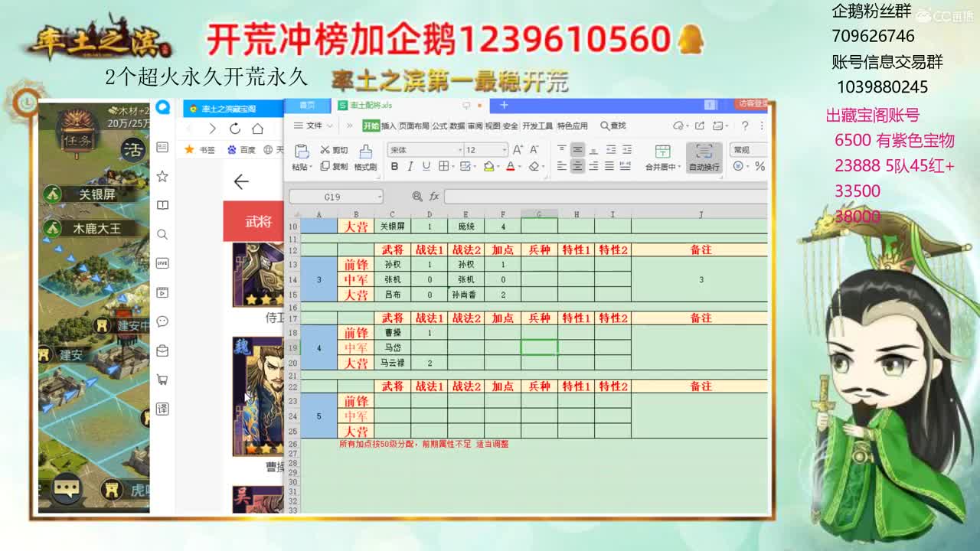The height and width of the screenshot is (551, 980).
Task: Click the eraser clear-format icon
Action: click(x=534, y=166)
